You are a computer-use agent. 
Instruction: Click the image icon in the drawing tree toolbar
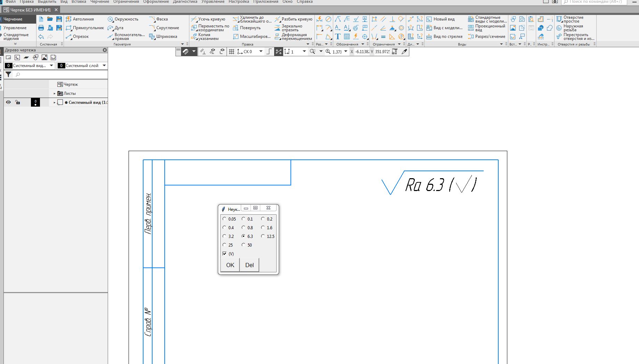[44, 57]
